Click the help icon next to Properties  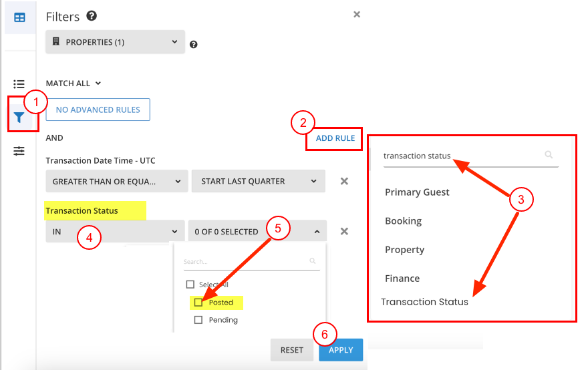[x=194, y=45]
